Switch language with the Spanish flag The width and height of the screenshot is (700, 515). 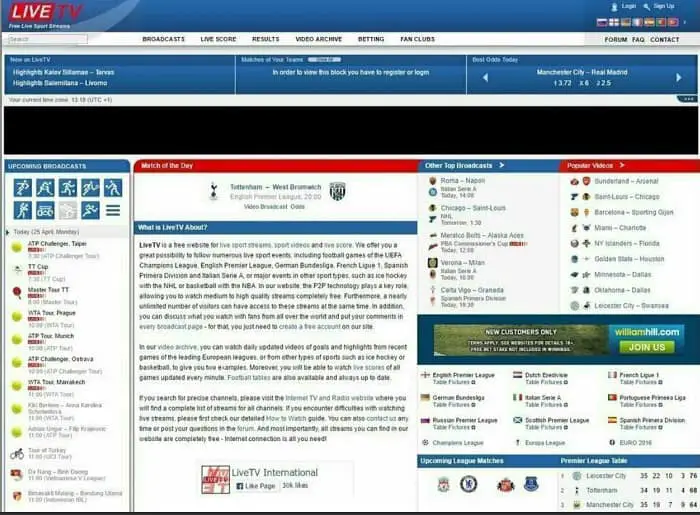click(650, 22)
